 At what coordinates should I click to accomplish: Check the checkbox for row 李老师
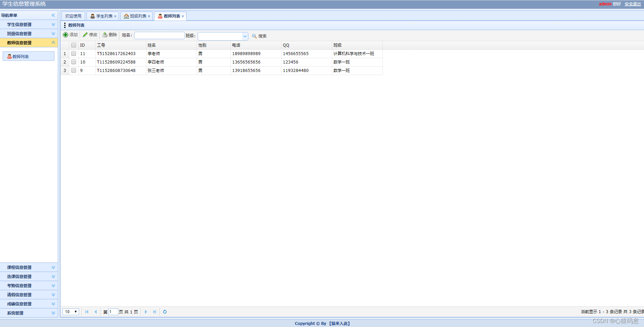(74, 53)
